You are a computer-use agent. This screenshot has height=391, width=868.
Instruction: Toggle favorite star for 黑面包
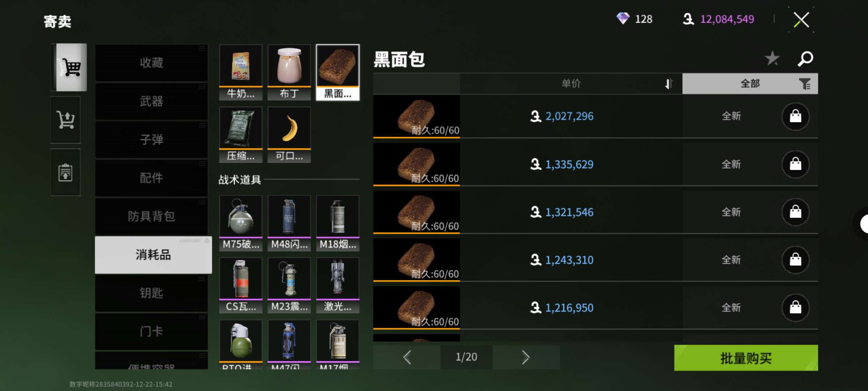pyautogui.click(x=772, y=58)
